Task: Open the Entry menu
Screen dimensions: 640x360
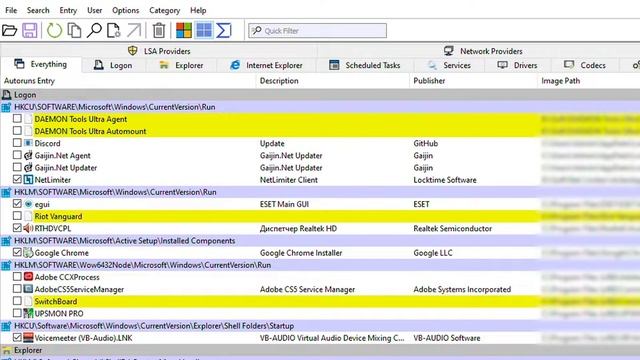Action: (68, 10)
